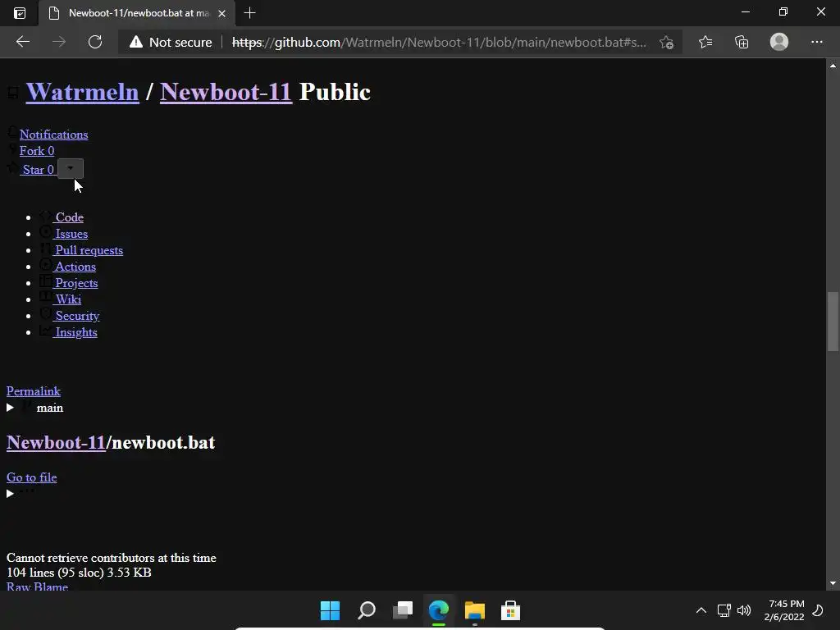Click the scrollbar down arrow
The image size is (840, 630).
coord(833,583)
